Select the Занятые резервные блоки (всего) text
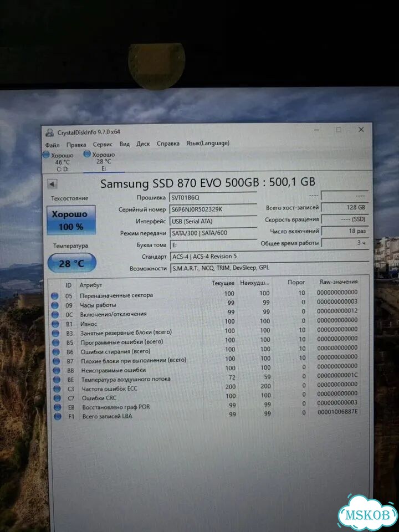 click(x=126, y=333)
